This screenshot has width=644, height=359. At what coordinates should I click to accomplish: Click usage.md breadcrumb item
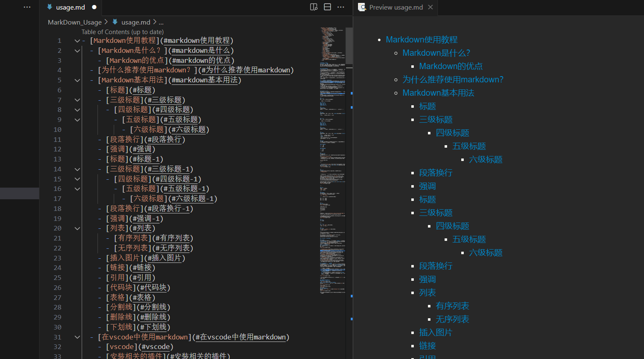pos(135,22)
